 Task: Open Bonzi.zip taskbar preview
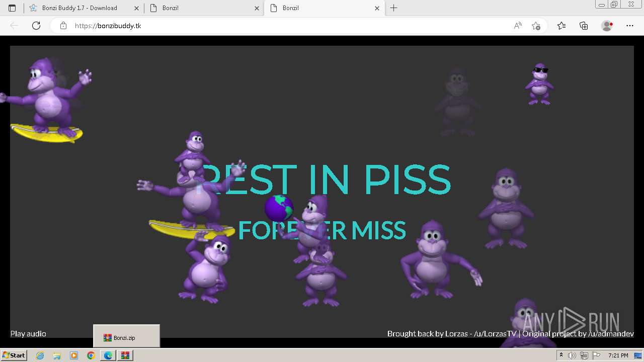[x=126, y=336]
